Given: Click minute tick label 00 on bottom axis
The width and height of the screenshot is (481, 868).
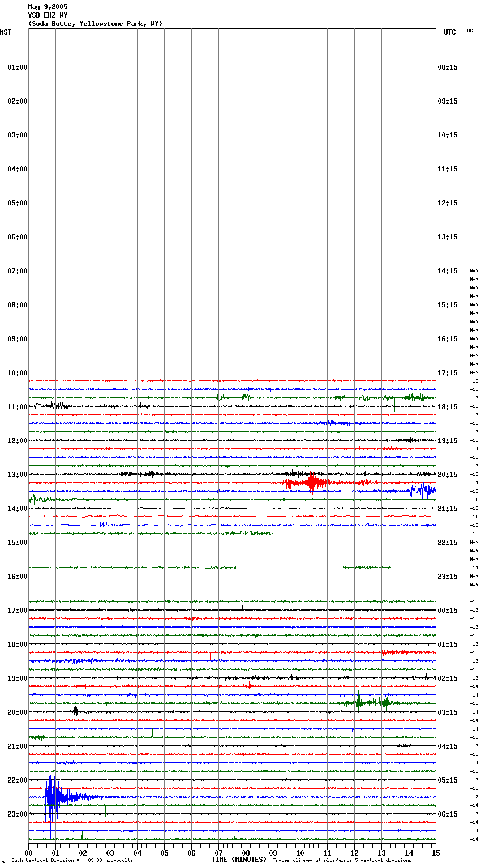Looking at the screenshot, I should point(28,853).
